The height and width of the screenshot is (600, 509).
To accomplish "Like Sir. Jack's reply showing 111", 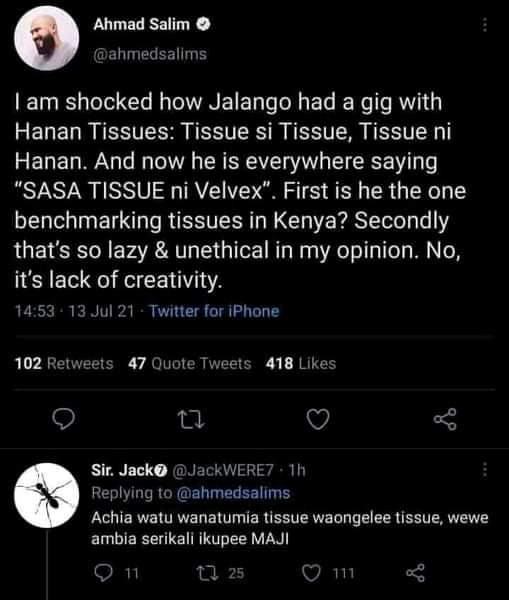I will 328,573.
